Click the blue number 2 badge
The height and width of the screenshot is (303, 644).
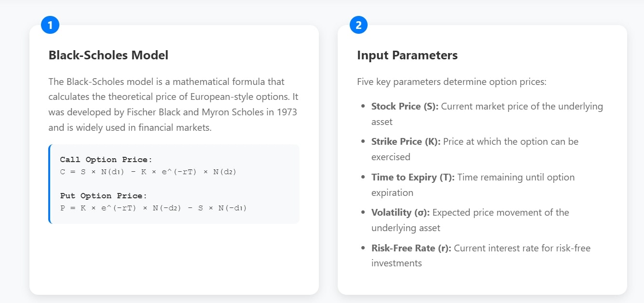click(x=358, y=25)
